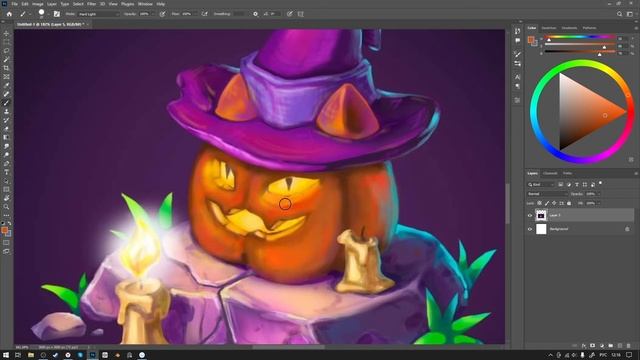Select the Pen tool
The width and height of the screenshot is (640, 360).
click(x=6, y=163)
